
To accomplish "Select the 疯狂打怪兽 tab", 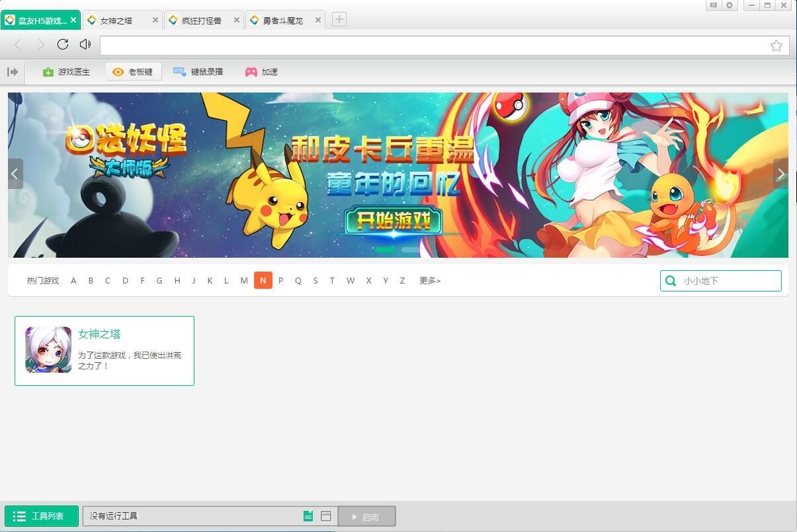I will [x=202, y=20].
